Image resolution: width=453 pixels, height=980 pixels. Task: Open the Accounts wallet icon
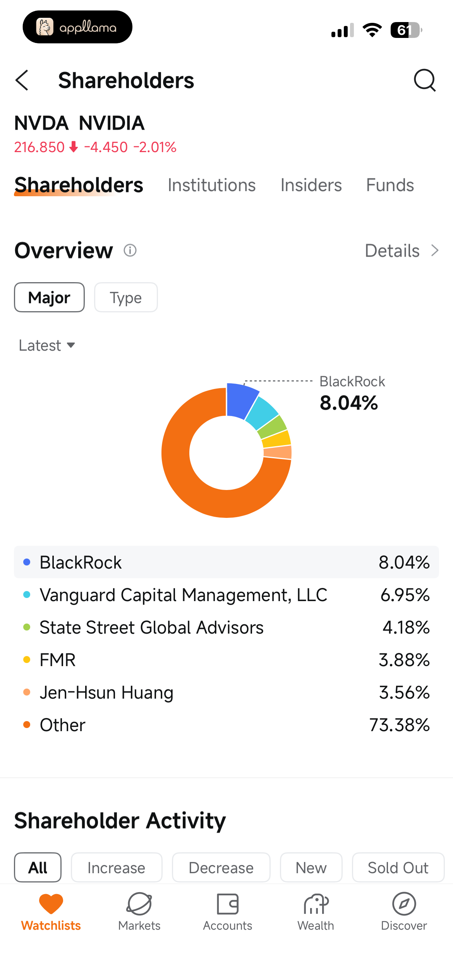click(x=228, y=904)
